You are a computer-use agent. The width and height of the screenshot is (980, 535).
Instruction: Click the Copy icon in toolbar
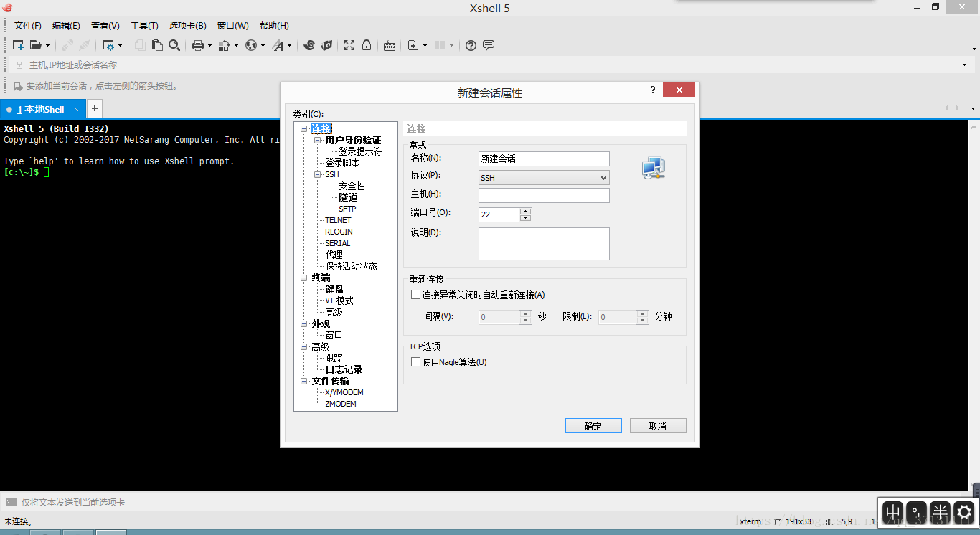pos(140,45)
